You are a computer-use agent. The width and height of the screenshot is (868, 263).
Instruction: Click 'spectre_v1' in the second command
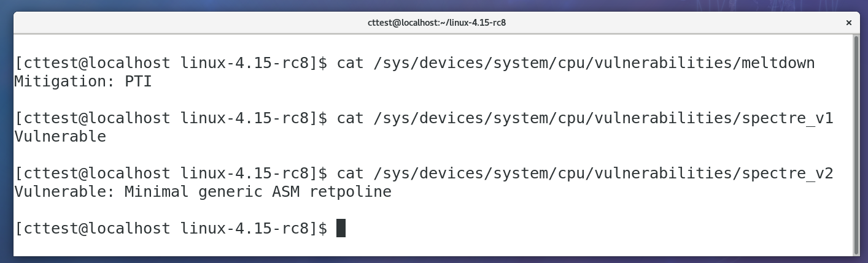[786, 118]
